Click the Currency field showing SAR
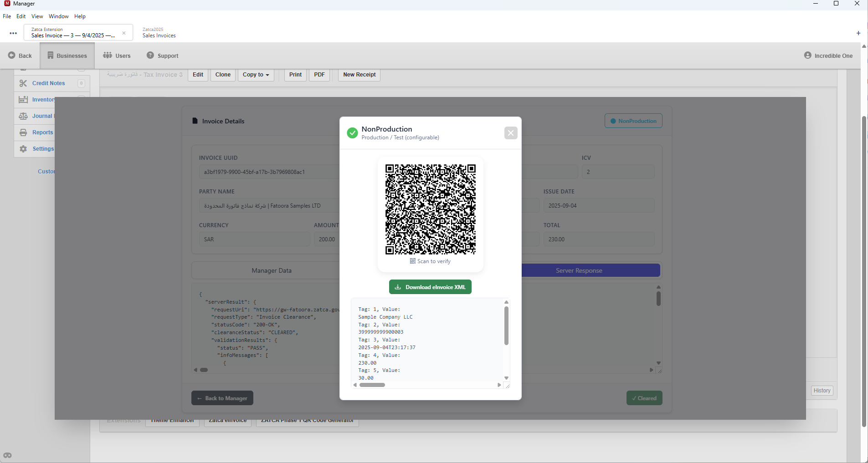Screen dimensions: 868x463 coord(254,239)
